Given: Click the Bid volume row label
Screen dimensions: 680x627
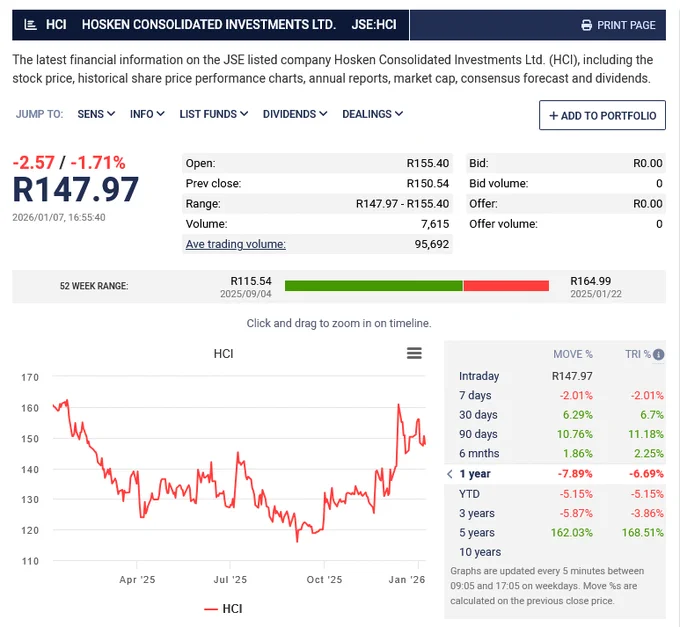Looking at the screenshot, I should pos(499,184).
